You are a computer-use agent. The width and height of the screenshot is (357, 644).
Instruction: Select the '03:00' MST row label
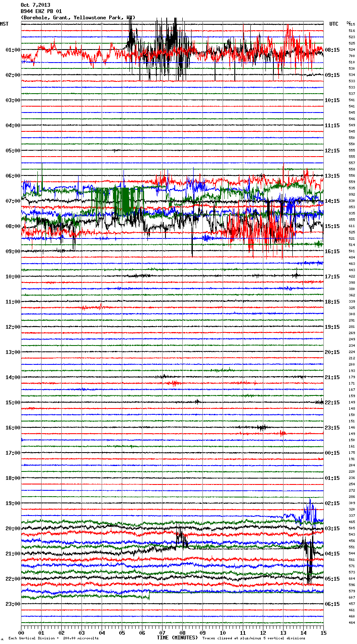(x=13, y=100)
